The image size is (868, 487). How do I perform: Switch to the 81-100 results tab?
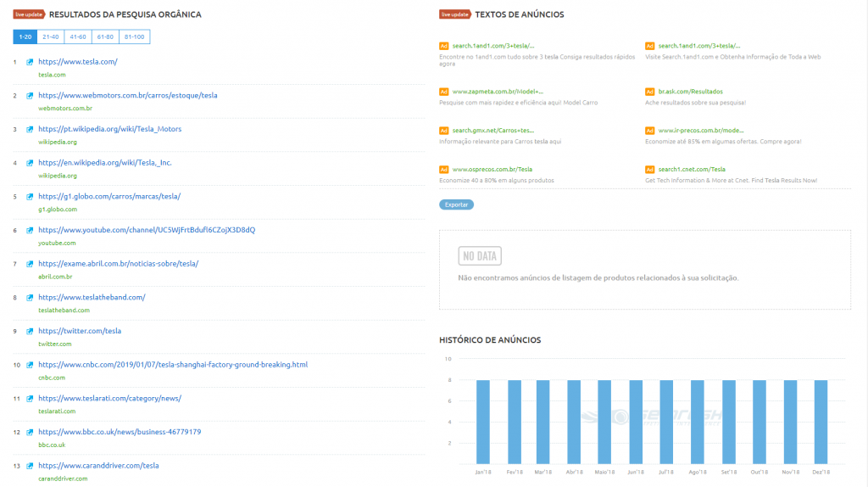click(x=134, y=36)
